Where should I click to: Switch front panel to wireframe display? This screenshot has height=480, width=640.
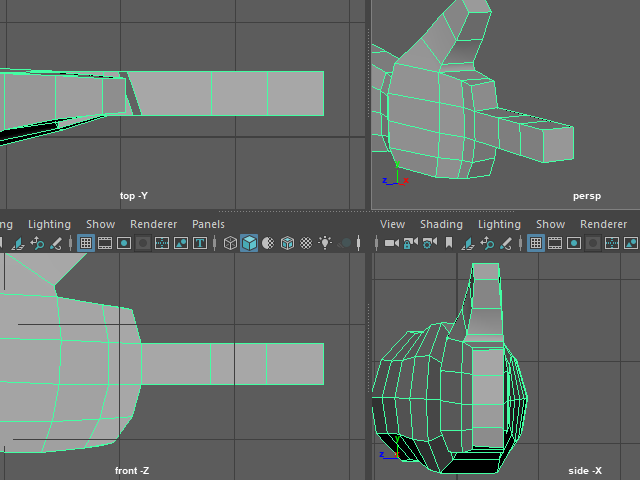[x=230, y=243]
